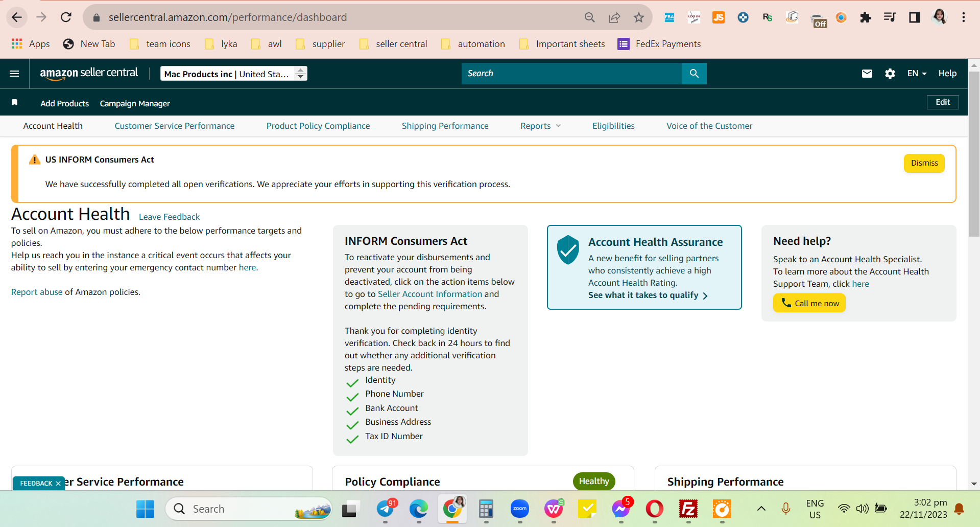Open the Chrome side panel icon
980x527 pixels.
914,17
